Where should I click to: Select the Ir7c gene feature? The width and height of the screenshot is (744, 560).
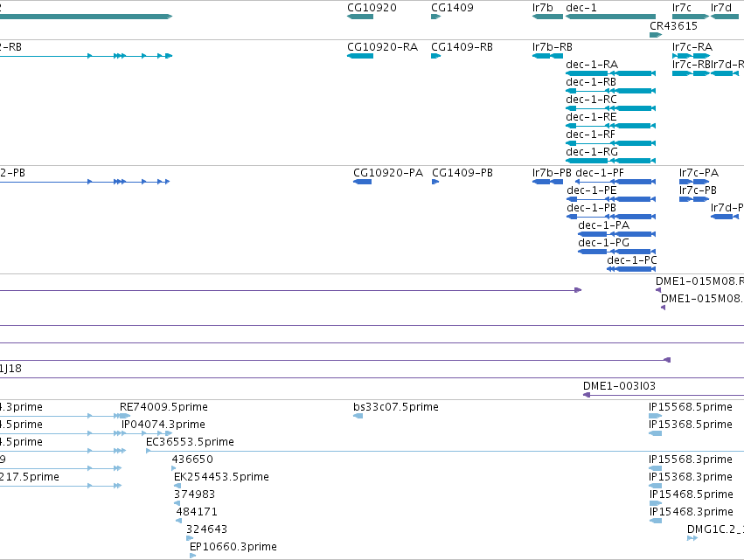click(691, 17)
